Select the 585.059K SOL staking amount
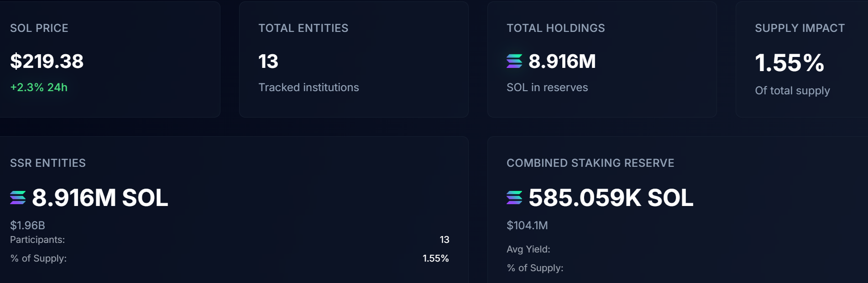Viewport: 868px width, 283px height. click(x=610, y=198)
